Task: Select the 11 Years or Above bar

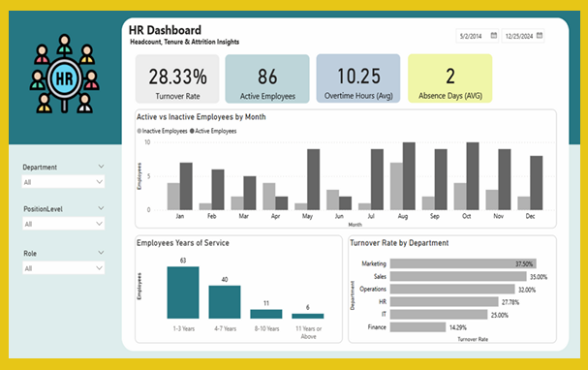Action: (x=308, y=316)
